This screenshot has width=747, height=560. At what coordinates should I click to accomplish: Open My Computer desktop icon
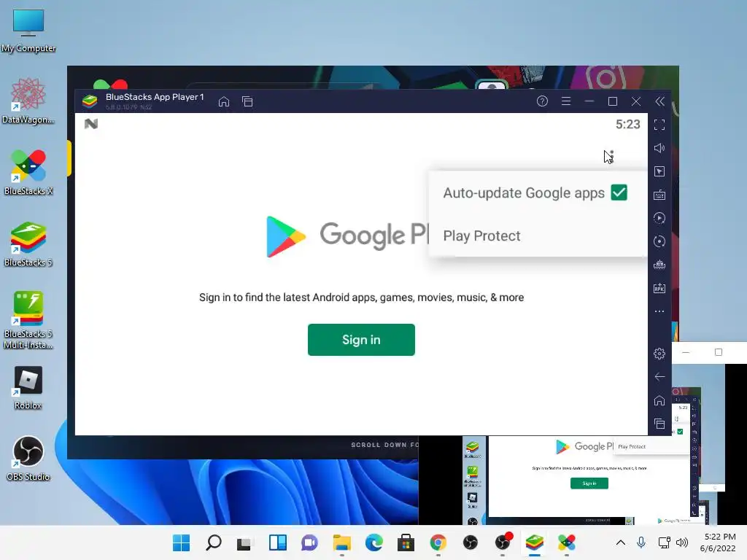[28, 31]
